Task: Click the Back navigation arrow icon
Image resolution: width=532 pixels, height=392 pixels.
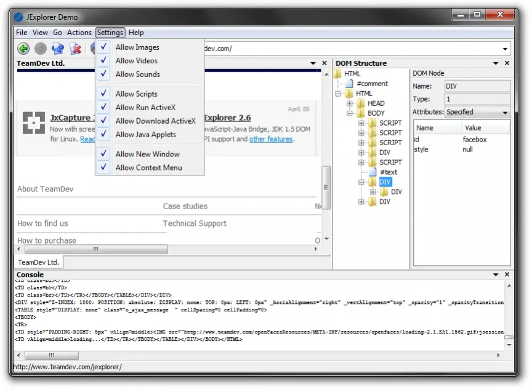Action: 23,48
